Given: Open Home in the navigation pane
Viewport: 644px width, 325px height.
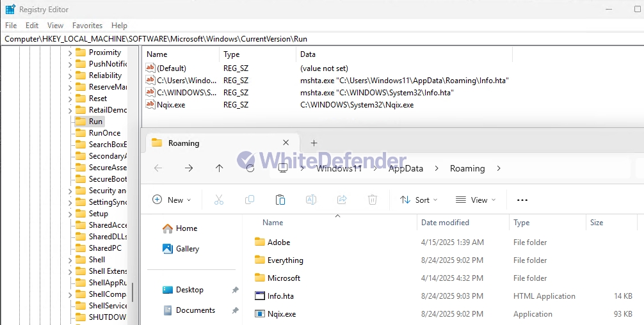Looking at the screenshot, I should (180, 228).
